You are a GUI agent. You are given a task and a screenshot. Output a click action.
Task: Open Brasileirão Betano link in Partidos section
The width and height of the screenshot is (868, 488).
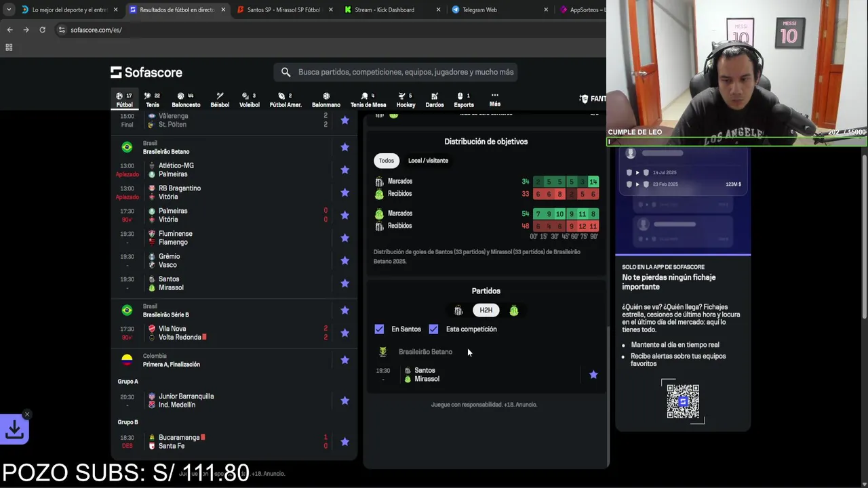point(425,352)
